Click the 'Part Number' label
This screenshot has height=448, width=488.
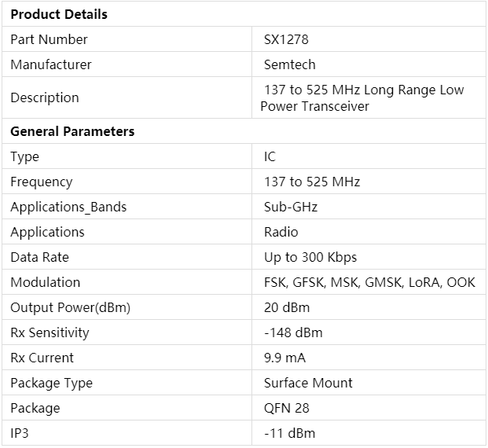pos(49,39)
